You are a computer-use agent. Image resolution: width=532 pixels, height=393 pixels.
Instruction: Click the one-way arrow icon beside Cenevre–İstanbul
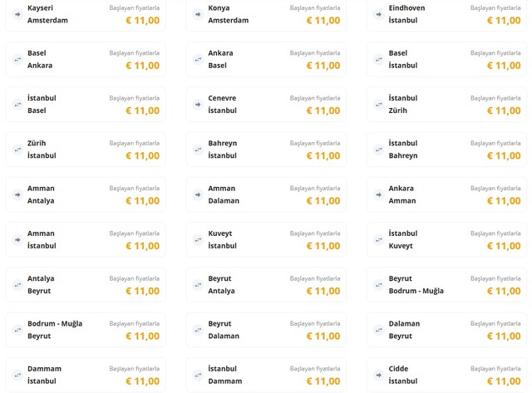click(x=198, y=105)
